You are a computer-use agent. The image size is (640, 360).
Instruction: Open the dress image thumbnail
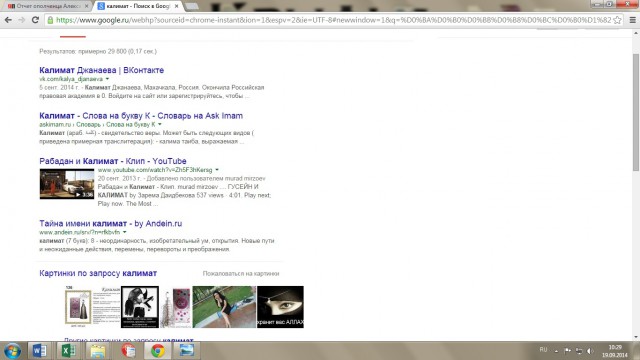92,307
